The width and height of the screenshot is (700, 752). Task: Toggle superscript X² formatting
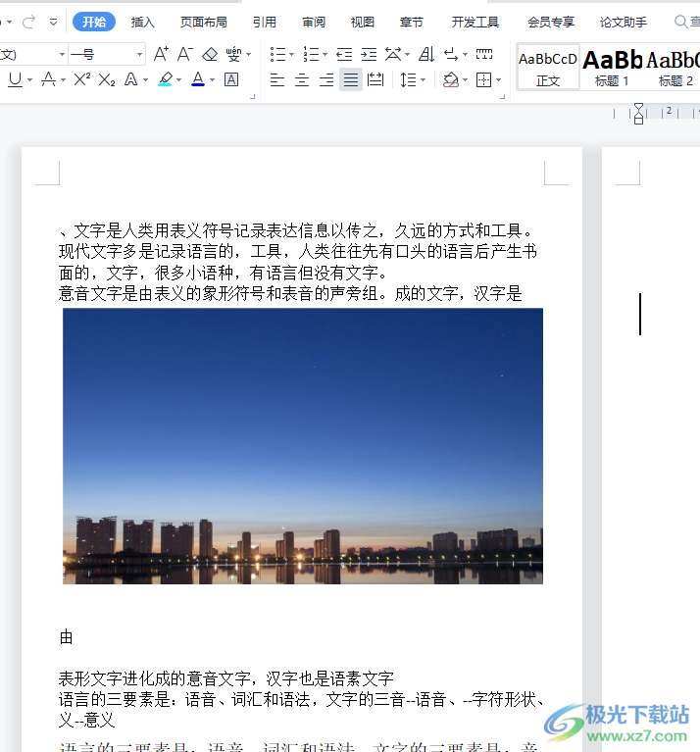click(x=82, y=79)
